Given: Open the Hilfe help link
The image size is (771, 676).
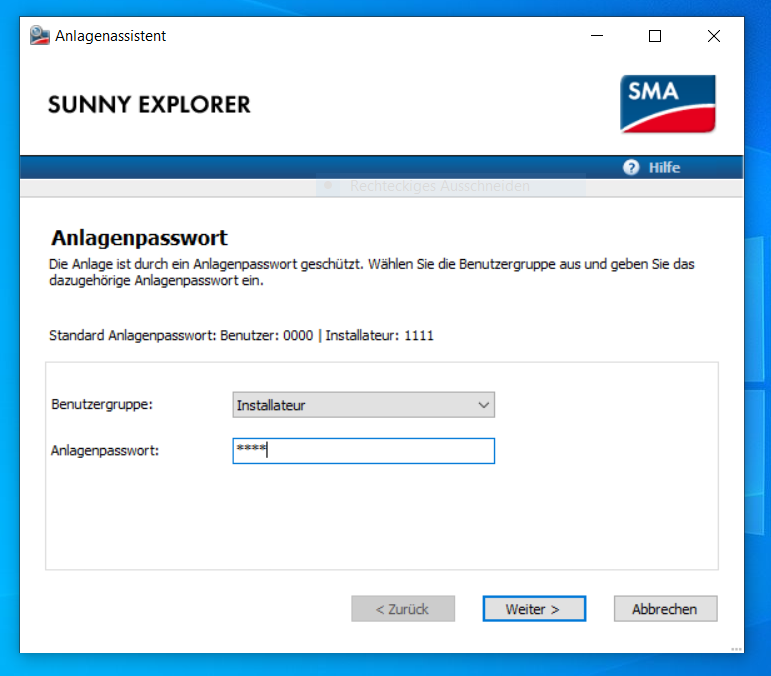Looking at the screenshot, I should [x=664, y=168].
